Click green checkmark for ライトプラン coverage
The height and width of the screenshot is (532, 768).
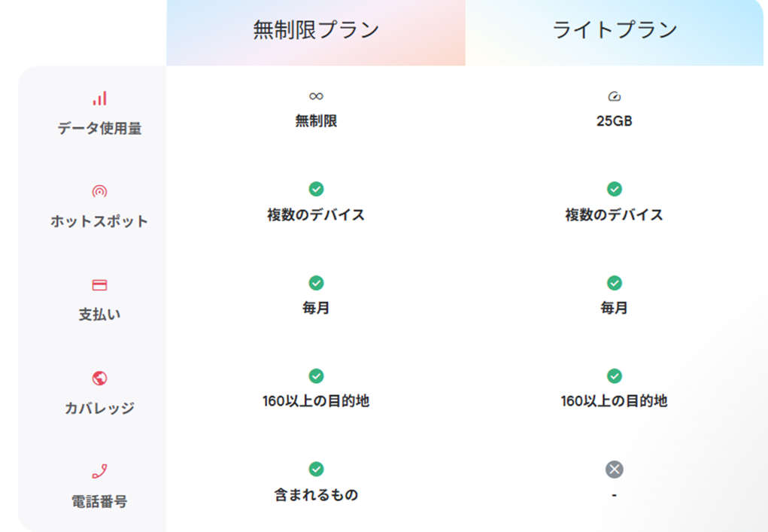(x=614, y=375)
